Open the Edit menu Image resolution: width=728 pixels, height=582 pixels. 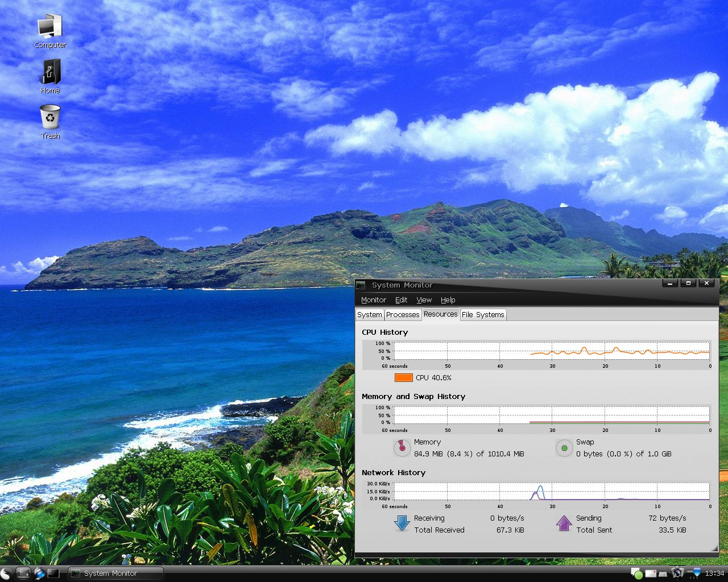pyautogui.click(x=402, y=300)
